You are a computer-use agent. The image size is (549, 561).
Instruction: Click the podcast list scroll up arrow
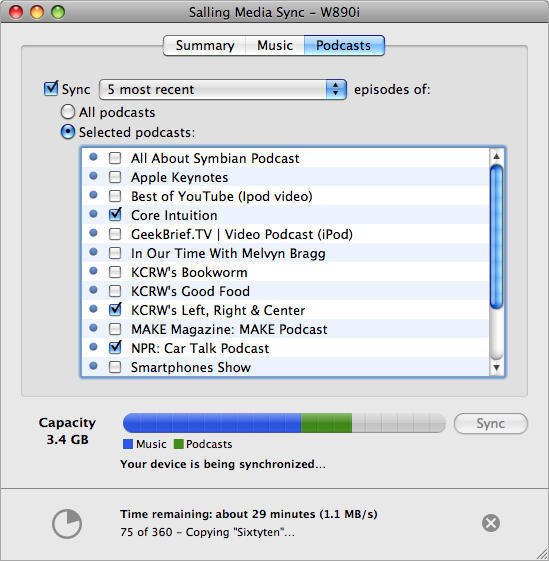tap(496, 156)
